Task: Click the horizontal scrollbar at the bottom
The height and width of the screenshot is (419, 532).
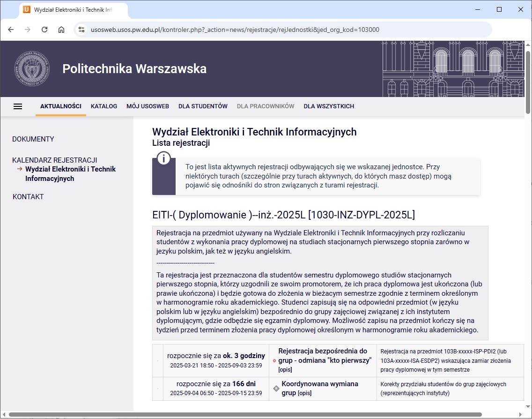Action: coord(245,415)
